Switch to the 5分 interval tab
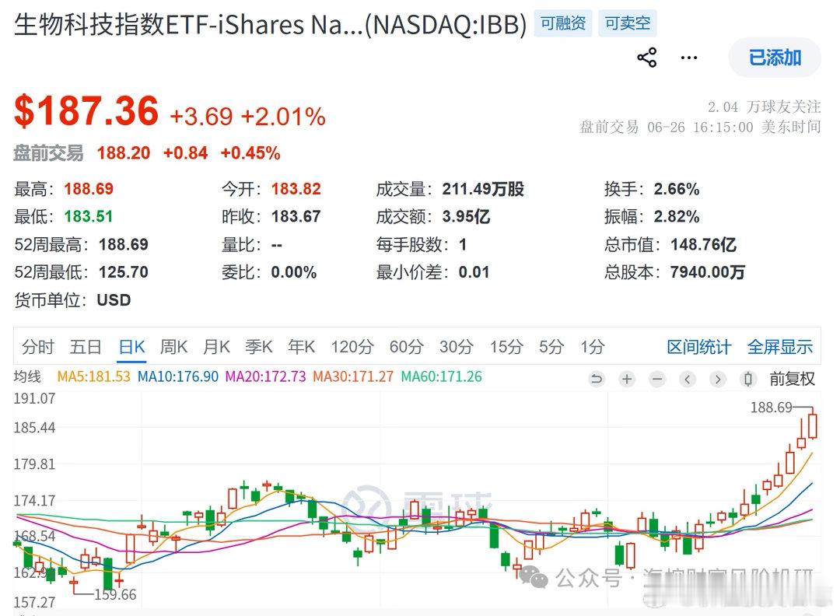 [551, 347]
